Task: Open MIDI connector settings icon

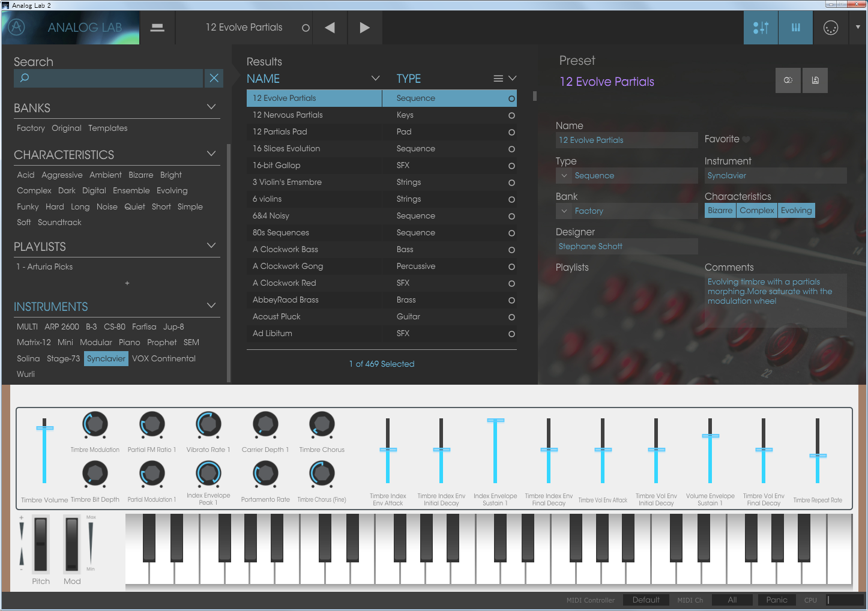Action: [x=831, y=28]
